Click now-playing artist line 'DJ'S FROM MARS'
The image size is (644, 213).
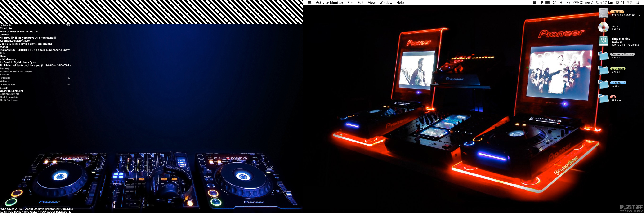(11, 212)
